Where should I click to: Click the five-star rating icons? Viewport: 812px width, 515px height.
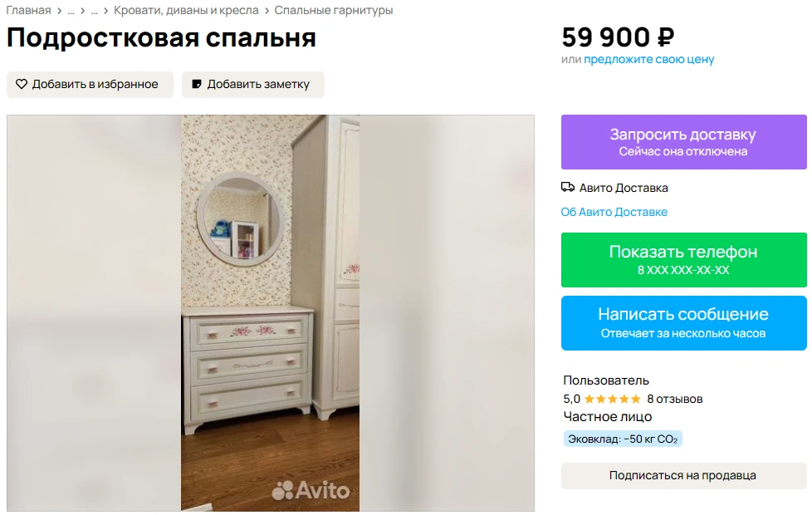[613, 399]
